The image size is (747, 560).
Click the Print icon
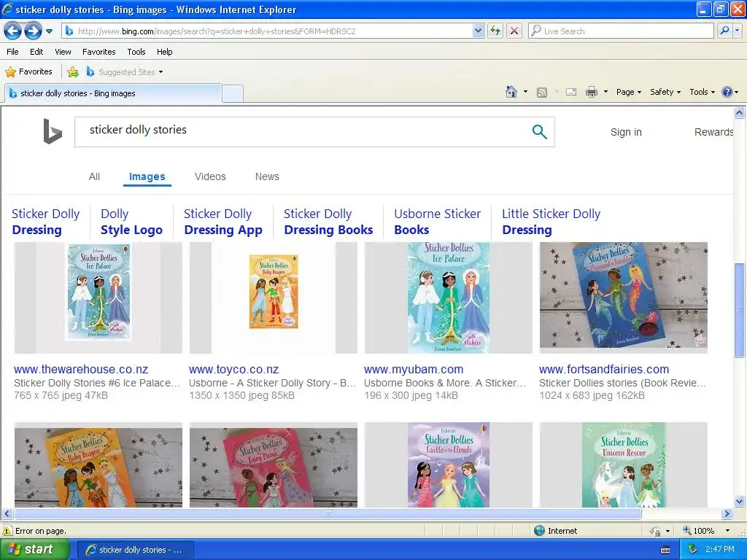click(591, 92)
